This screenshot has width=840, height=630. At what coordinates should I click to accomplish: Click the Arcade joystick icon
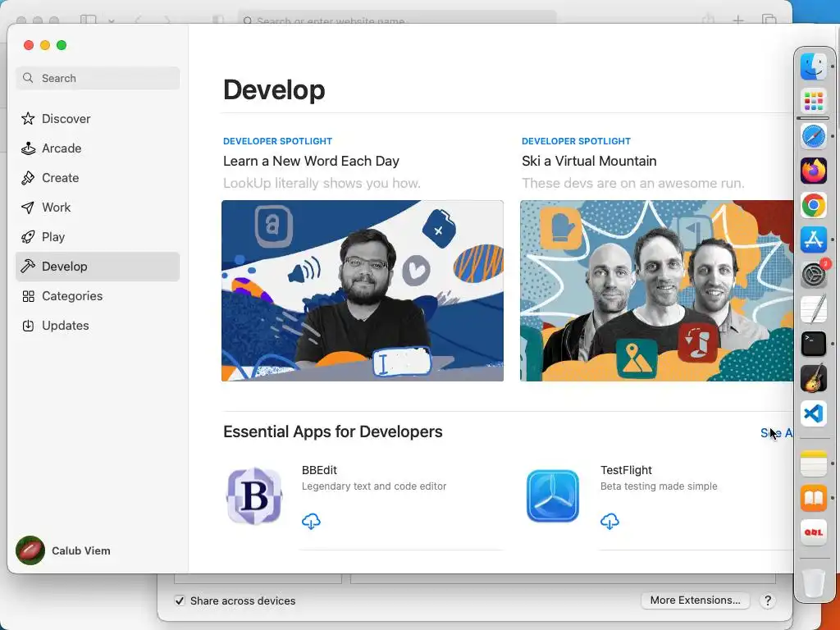[x=28, y=148]
